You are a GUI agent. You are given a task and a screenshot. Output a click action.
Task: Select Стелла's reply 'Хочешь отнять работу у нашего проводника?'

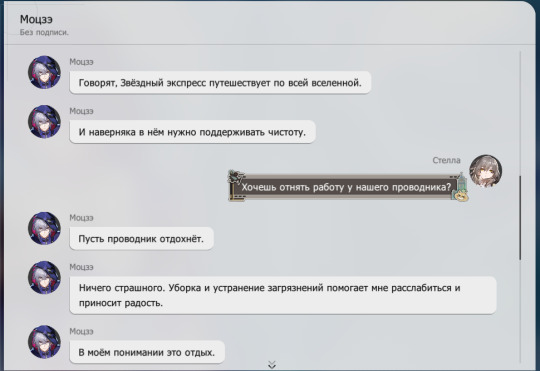click(348, 187)
